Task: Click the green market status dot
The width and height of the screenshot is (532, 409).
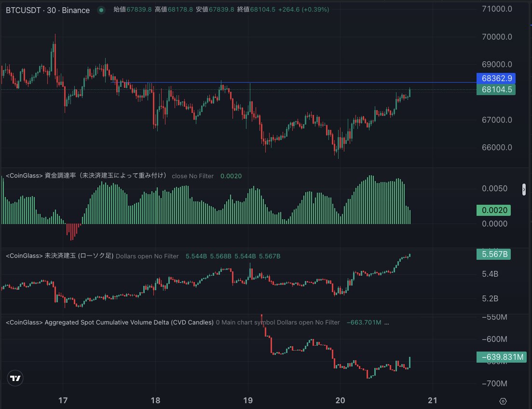Action: [x=101, y=10]
